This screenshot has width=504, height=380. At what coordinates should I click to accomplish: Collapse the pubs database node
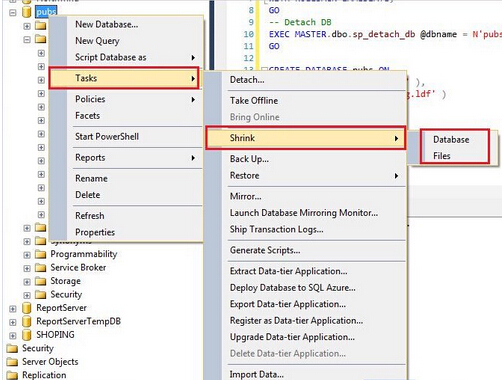(13, 13)
